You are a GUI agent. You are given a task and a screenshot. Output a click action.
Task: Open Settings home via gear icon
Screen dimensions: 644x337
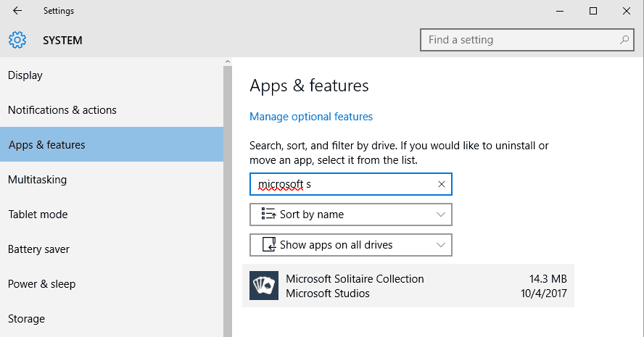[x=17, y=41]
